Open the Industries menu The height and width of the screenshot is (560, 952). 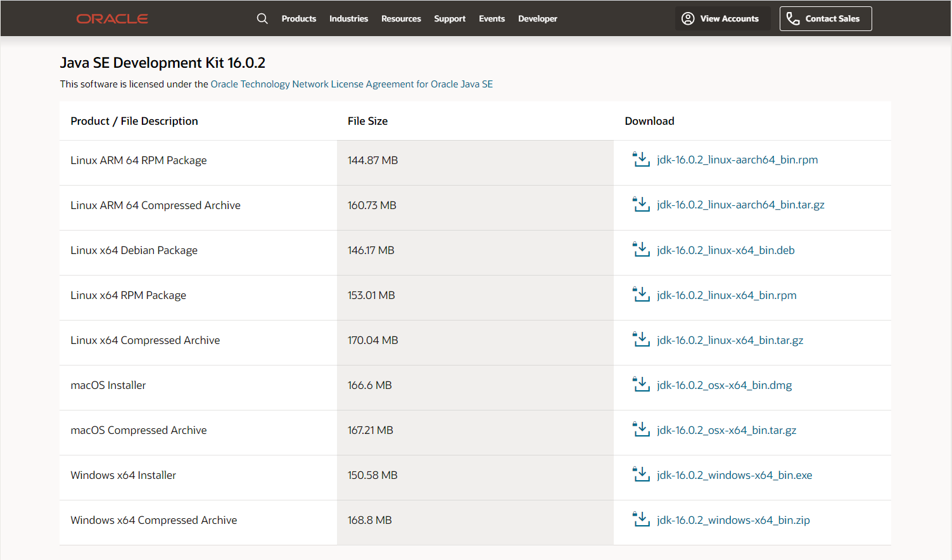click(x=348, y=19)
